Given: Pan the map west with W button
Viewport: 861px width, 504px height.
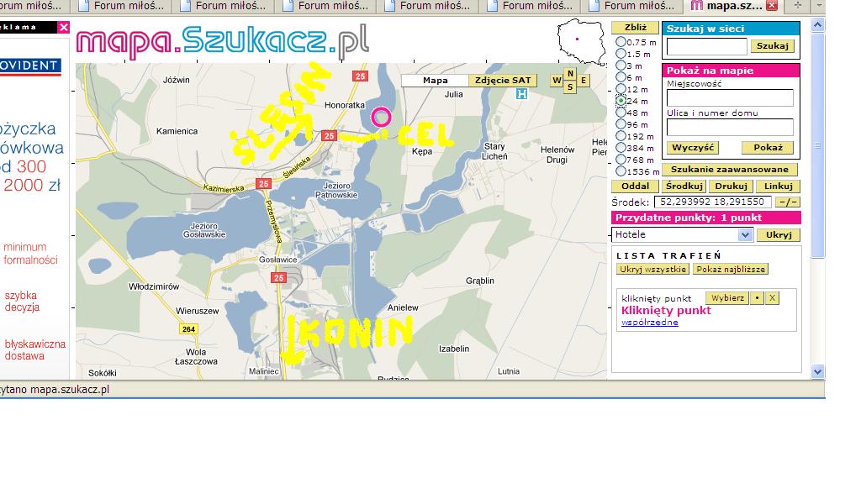Looking at the screenshot, I should (x=557, y=81).
